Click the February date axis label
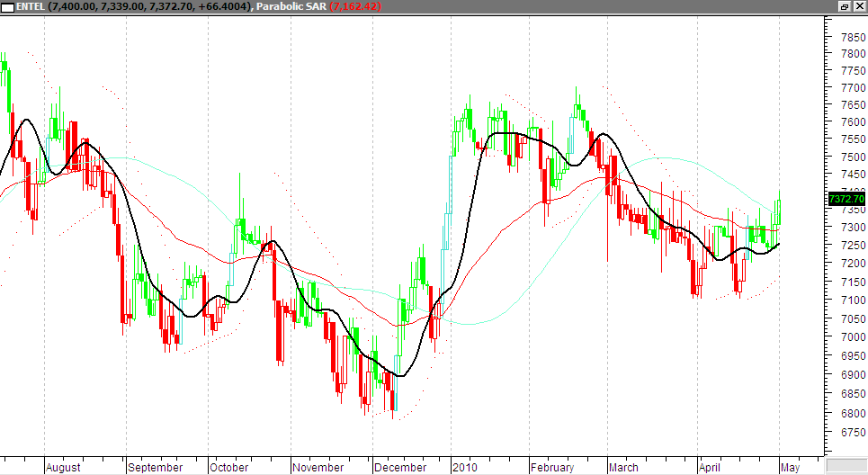This screenshot has width=868, height=475. click(552, 468)
